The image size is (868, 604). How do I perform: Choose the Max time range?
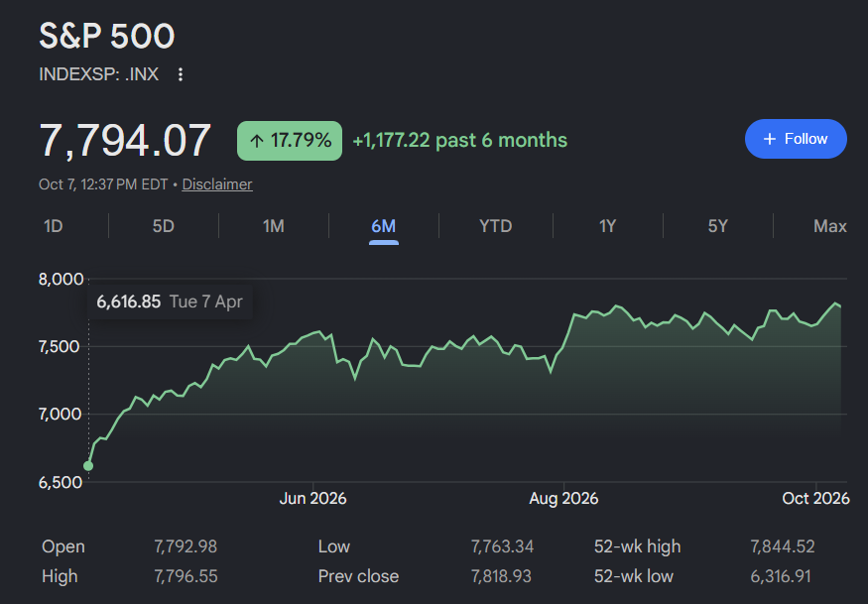click(x=829, y=226)
